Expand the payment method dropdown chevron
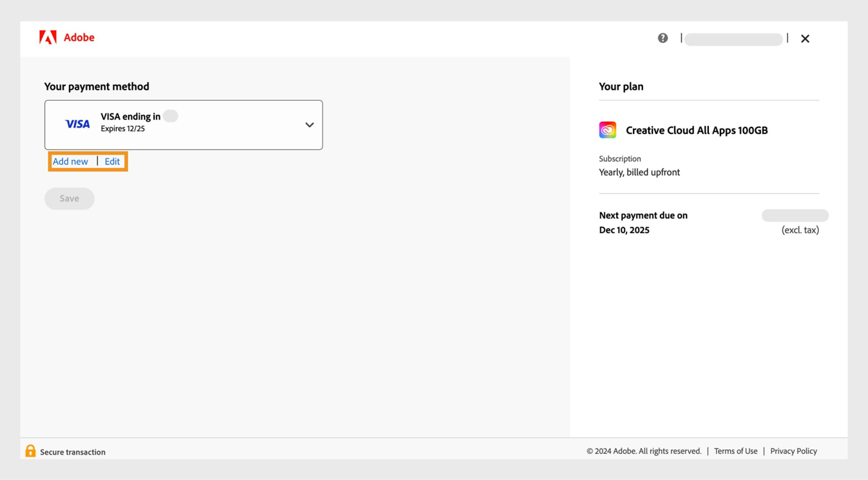The image size is (868, 480). point(310,125)
